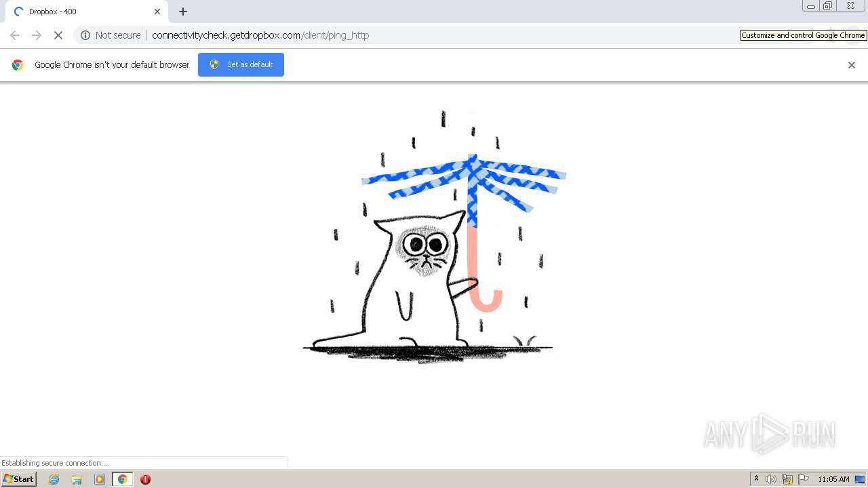Image resolution: width=868 pixels, height=488 pixels.
Task: Go forward to next page
Action: (37, 35)
